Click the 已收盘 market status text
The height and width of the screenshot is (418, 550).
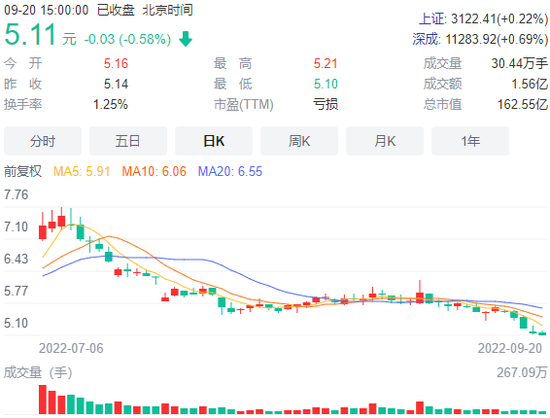[x=116, y=10]
